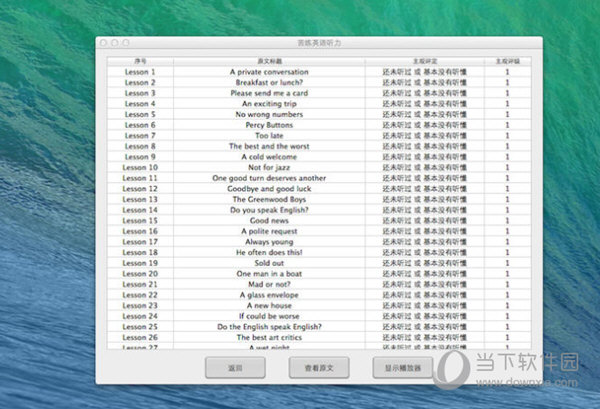Screen dimensions: 600x409
Task: Select "A polite request" title
Action: [269, 231]
